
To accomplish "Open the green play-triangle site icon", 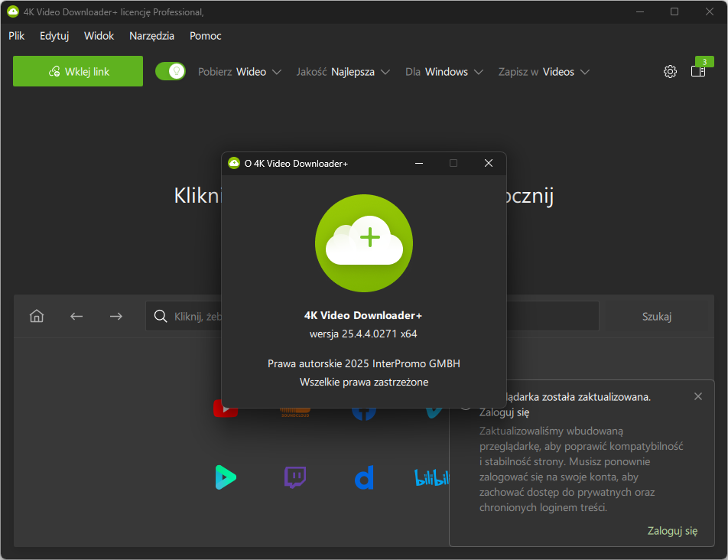I will click(x=226, y=477).
